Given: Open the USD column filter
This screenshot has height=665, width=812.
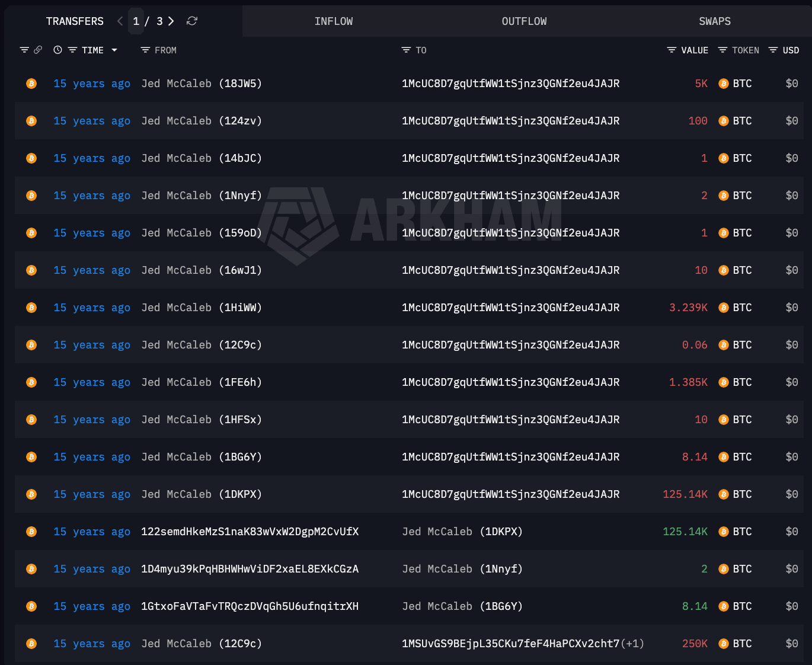Looking at the screenshot, I should point(773,50).
